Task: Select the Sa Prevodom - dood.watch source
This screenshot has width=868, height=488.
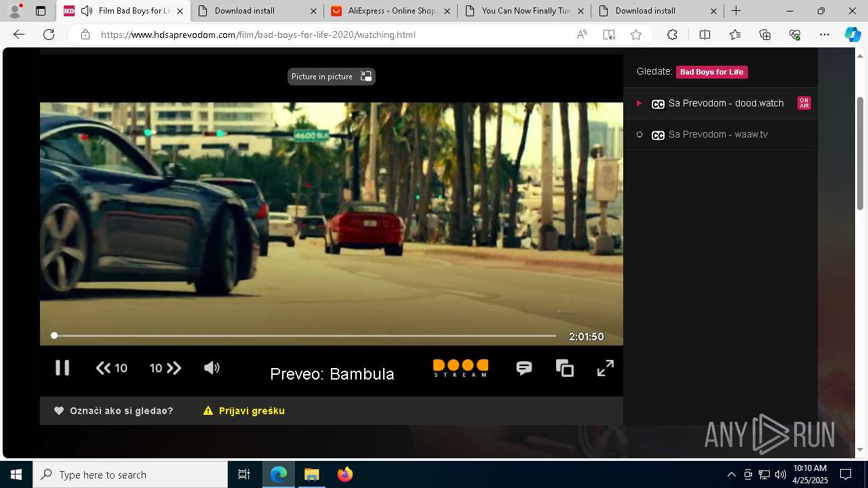Action: tap(721, 103)
